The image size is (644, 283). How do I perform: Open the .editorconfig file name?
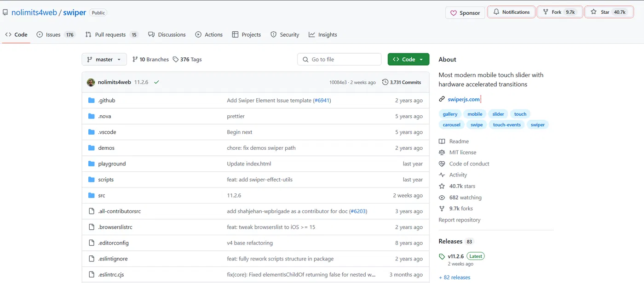pyautogui.click(x=113, y=243)
